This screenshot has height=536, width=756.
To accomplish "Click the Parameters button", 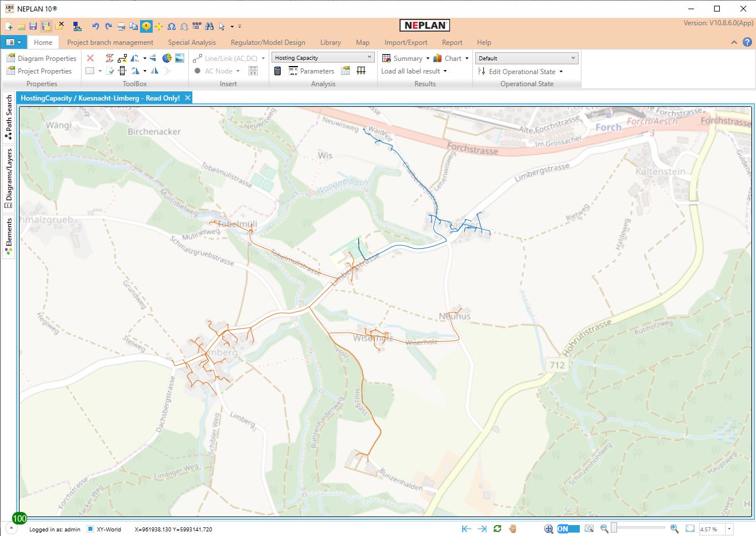I will coord(311,71).
